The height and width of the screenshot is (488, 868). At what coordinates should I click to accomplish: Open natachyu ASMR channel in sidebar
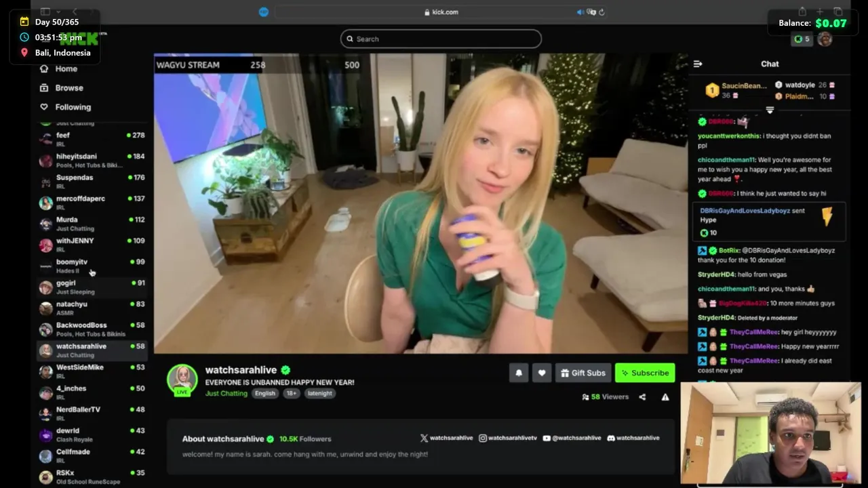92,308
